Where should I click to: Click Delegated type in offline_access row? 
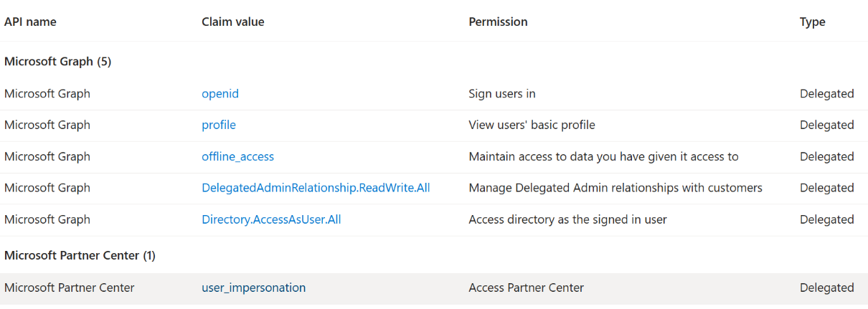click(x=827, y=156)
